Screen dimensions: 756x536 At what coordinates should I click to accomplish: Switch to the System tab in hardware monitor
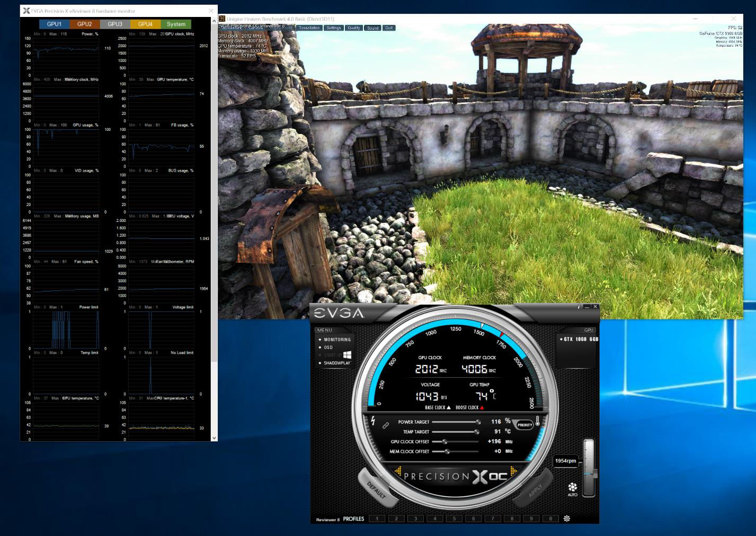tap(175, 24)
